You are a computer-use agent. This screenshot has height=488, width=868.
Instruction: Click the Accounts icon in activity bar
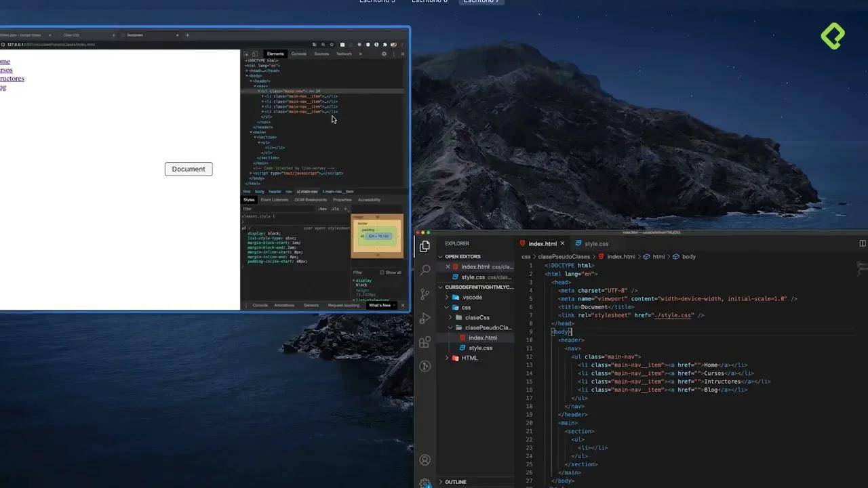click(x=425, y=460)
